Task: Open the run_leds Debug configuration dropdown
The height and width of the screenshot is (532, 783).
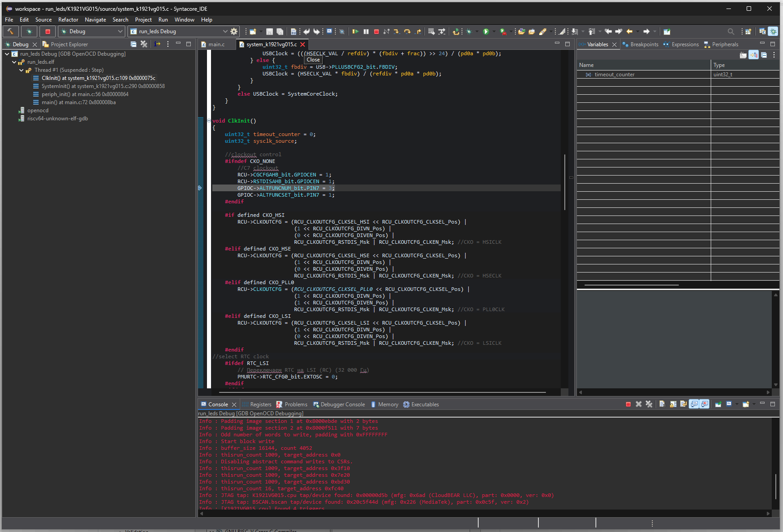Action: [225, 31]
